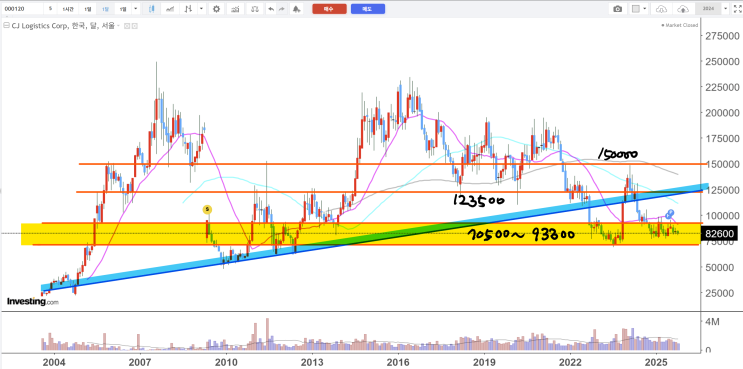743x369 pixels.
Task: Select the 1일 (1 day) interval
Action: click(88, 9)
